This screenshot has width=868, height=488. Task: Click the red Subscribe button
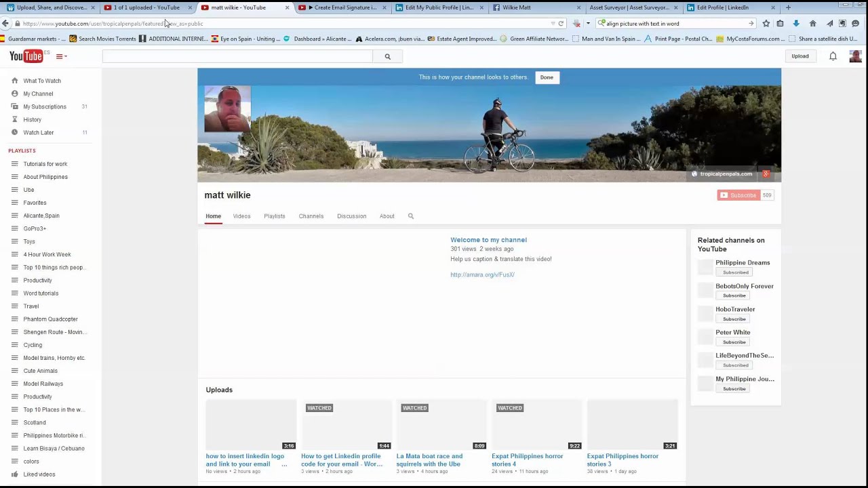point(738,195)
